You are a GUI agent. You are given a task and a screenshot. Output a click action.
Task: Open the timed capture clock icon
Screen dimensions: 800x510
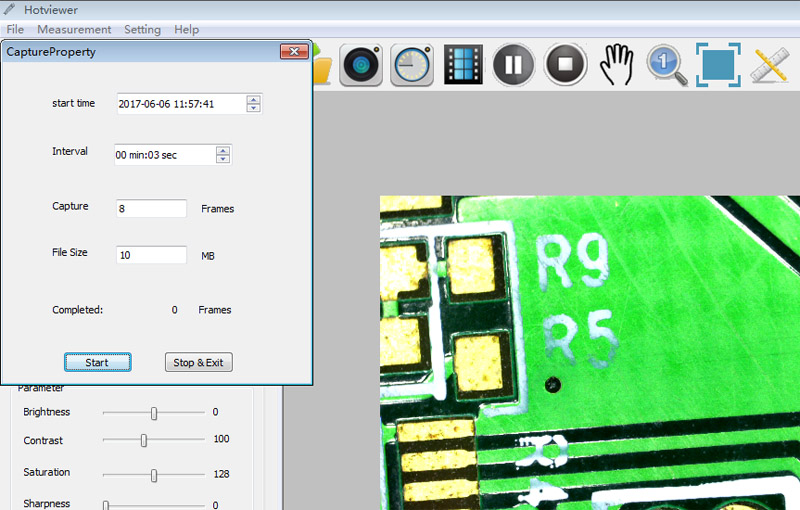tap(411, 66)
